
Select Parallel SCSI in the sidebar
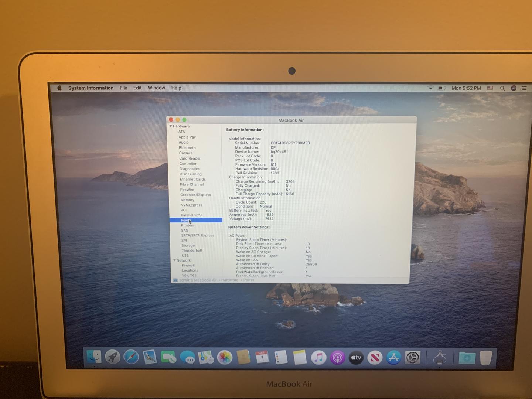(x=191, y=215)
